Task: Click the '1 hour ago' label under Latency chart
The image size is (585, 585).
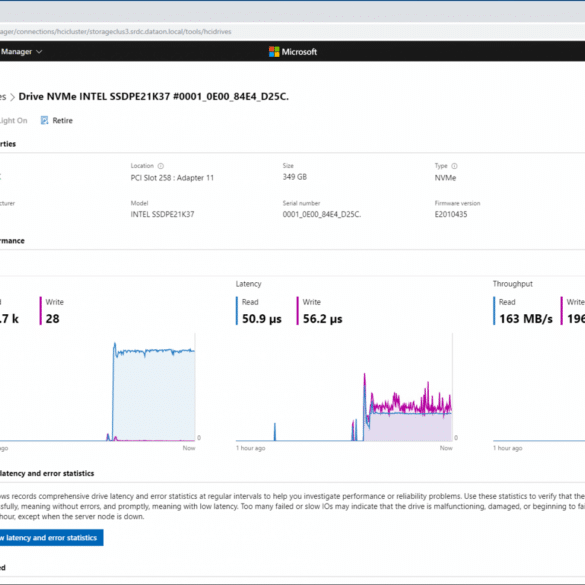Action: pos(250,448)
